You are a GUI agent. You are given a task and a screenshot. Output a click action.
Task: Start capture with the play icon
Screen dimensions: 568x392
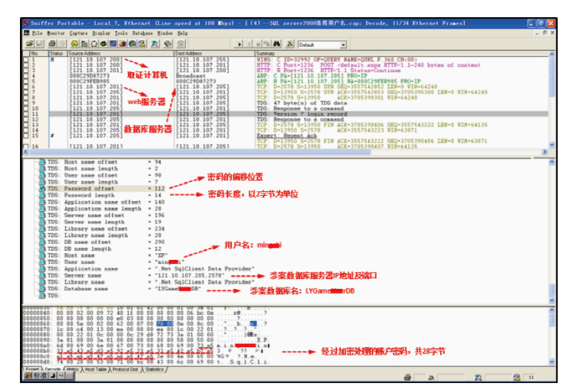[239, 44]
